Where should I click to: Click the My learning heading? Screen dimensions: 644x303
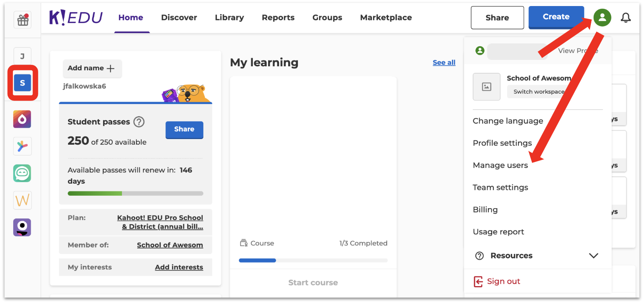tap(264, 63)
